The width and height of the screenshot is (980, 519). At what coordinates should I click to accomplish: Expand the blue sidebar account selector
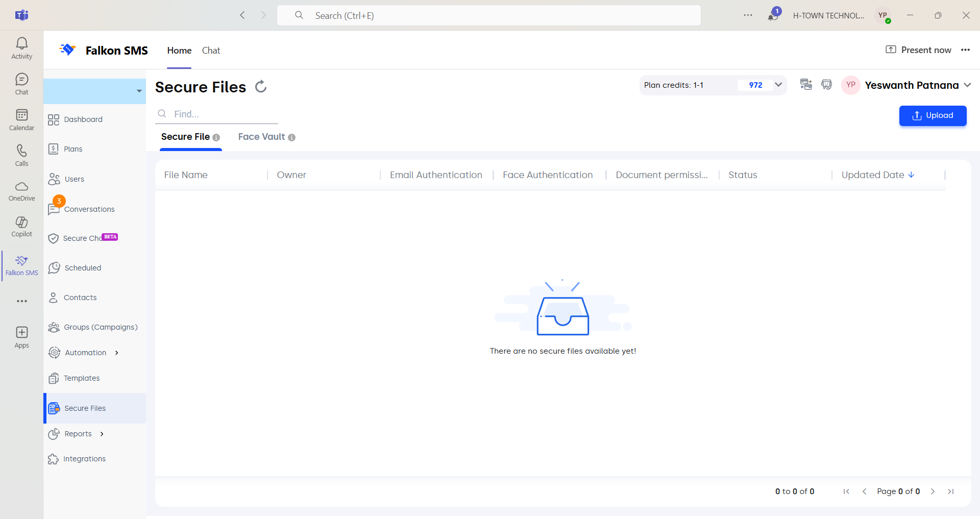pyautogui.click(x=94, y=91)
